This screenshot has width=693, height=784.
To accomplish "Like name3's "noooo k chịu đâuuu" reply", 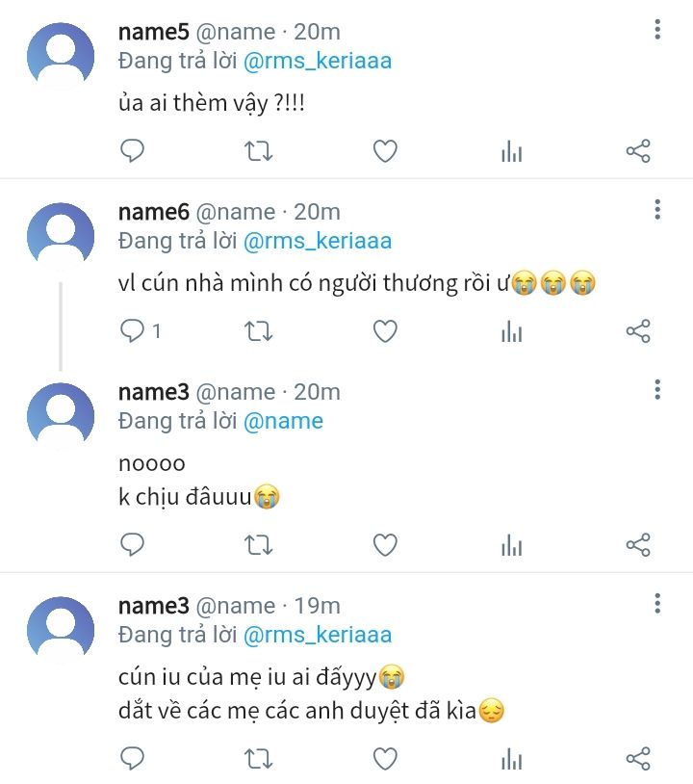I will [x=385, y=545].
